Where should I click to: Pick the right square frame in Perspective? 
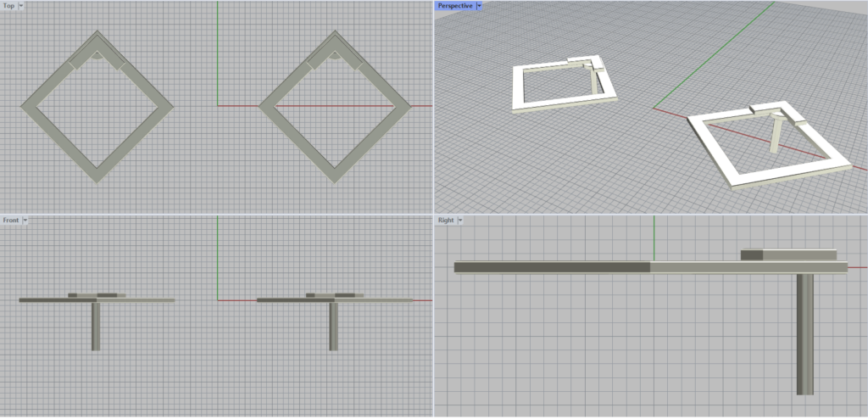pyautogui.click(x=763, y=175)
